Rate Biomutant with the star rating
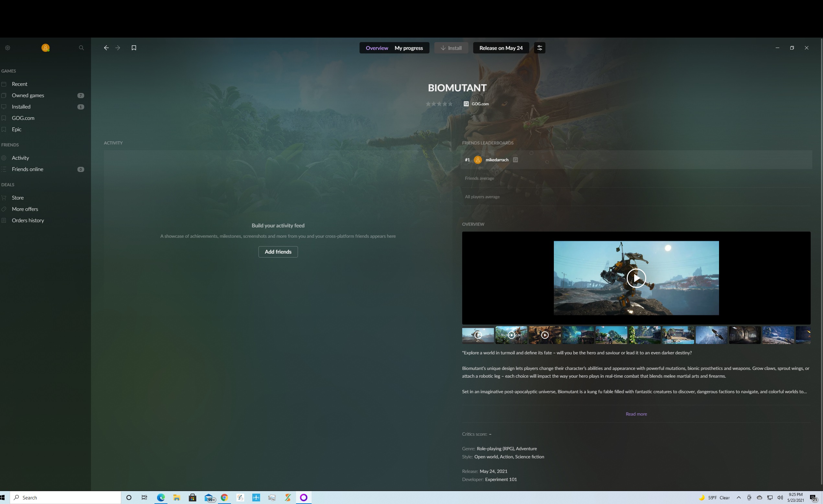This screenshot has width=823, height=504. pos(439,104)
